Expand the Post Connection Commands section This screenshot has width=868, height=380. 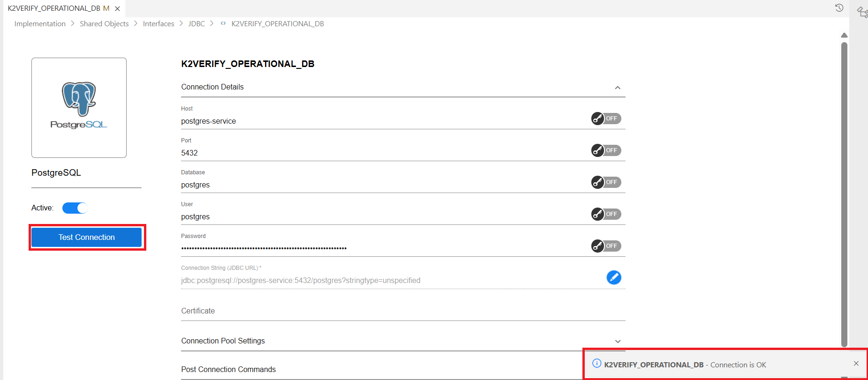click(228, 369)
